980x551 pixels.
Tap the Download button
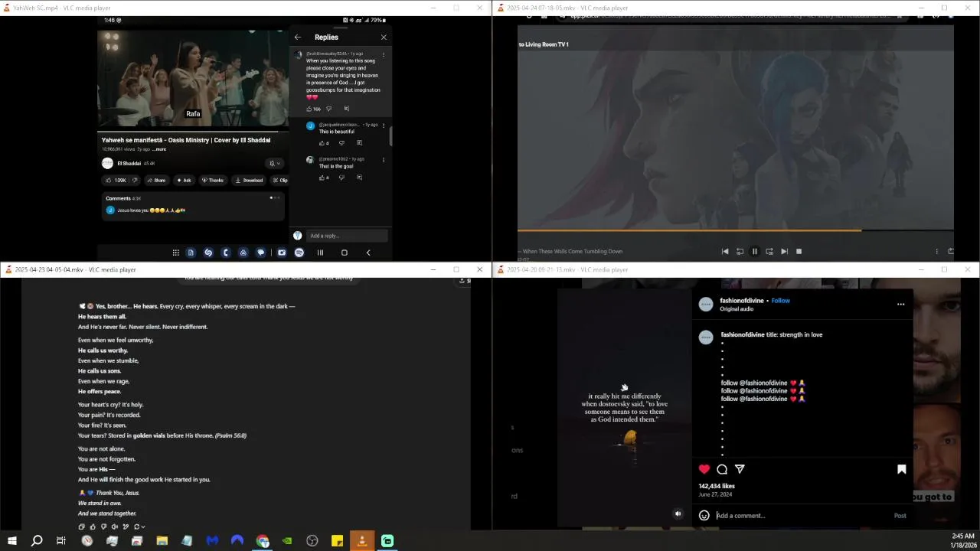[x=249, y=181]
